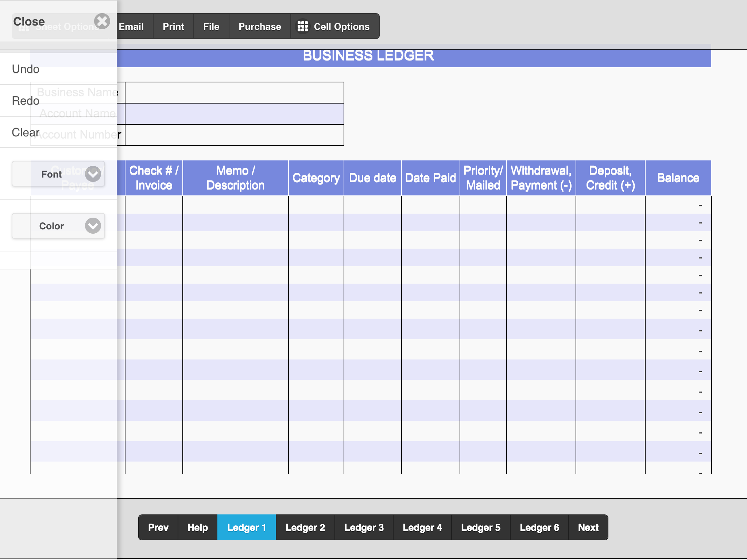Click the Cell Options grid icon
Image resolution: width=747 pixels, height=560 pixels.
pos(303,26)
